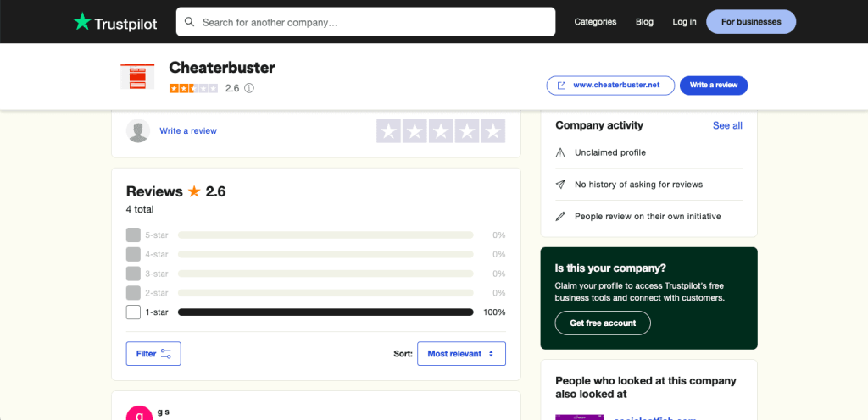Click the Unclaimed profile text
The height and width of the screenshot is (420, 868).
coord(610,152)
